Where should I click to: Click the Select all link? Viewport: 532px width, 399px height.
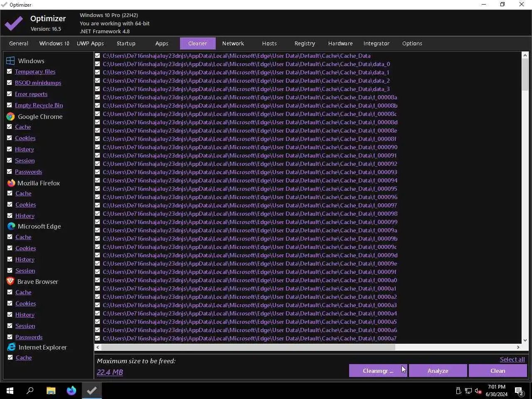[512, 360]
